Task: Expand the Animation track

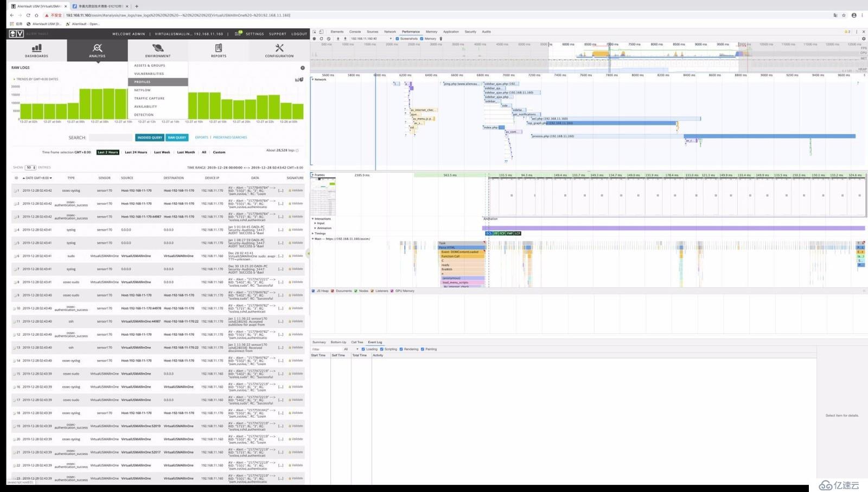Action: (x=315, y=228)
